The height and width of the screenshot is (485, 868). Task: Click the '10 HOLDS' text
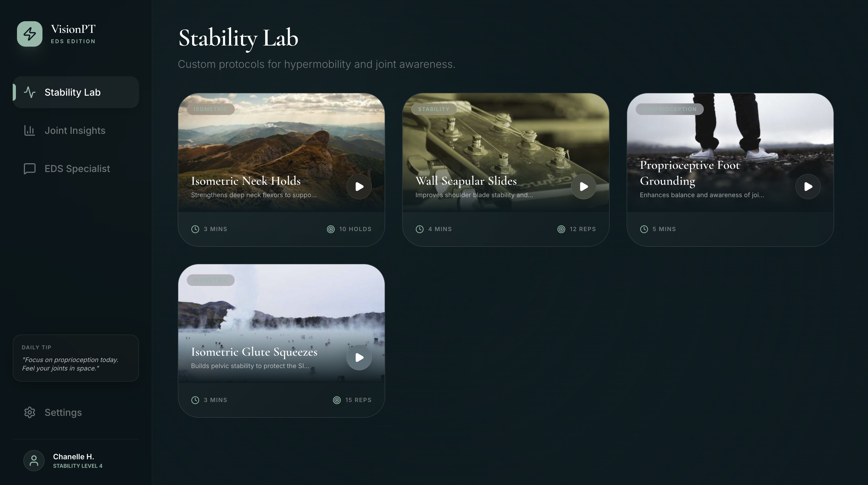pyautogui.click(x=355, y=229)
